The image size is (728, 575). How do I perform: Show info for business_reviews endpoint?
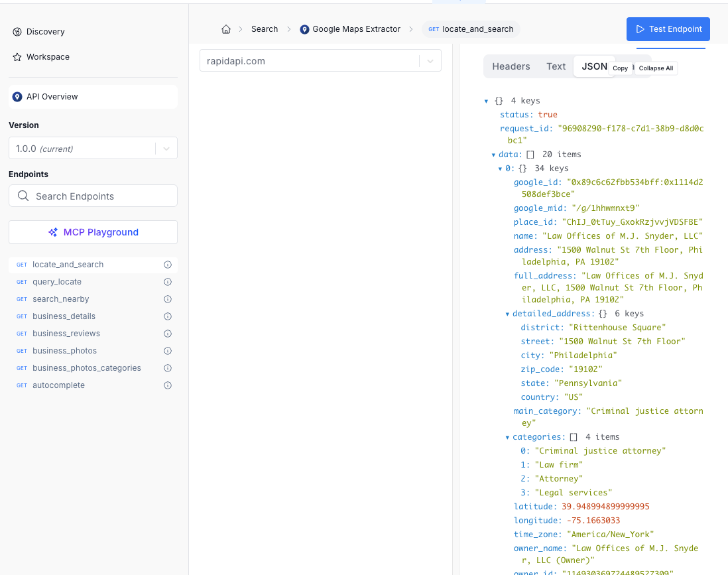click(168, 334)
